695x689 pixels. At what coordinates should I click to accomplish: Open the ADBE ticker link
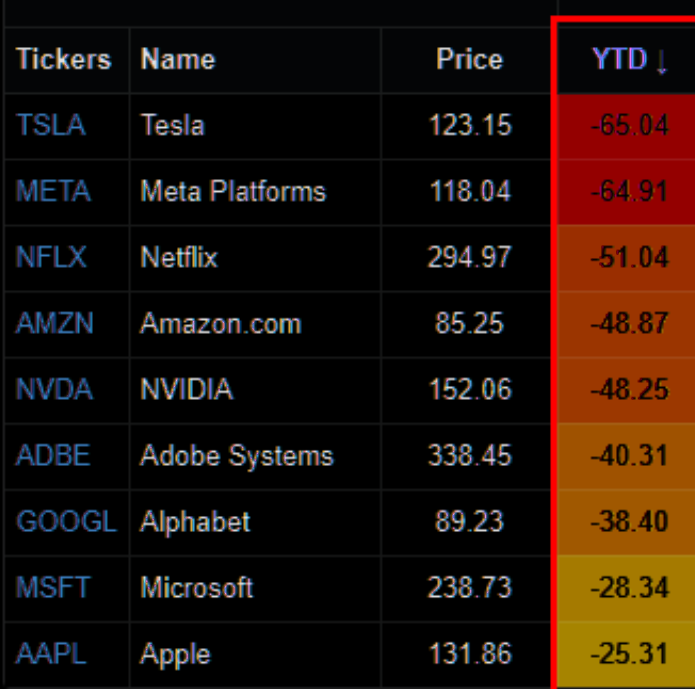[53, 456]
